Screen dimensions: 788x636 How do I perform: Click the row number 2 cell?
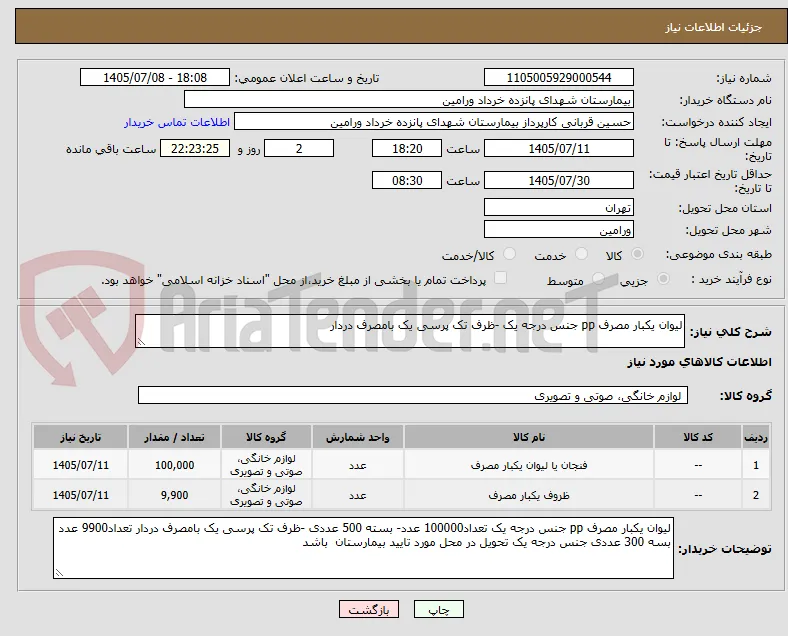point(755,495)
